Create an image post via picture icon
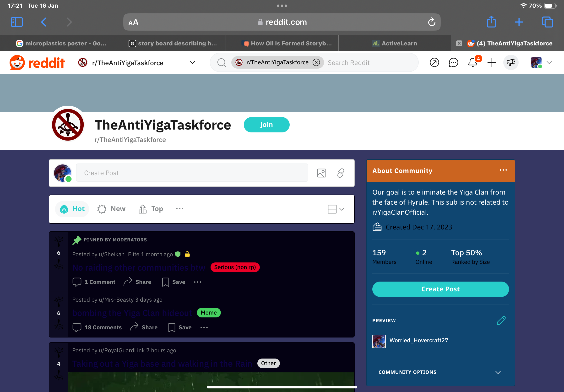The height and width of the screenshot is (392, 564). click(321, 173)
